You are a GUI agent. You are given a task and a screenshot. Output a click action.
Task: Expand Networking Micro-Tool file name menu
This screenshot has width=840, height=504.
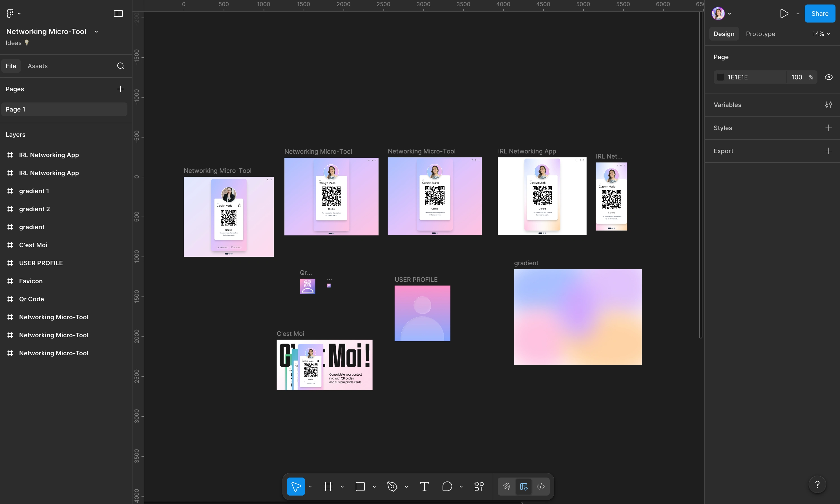96,32
